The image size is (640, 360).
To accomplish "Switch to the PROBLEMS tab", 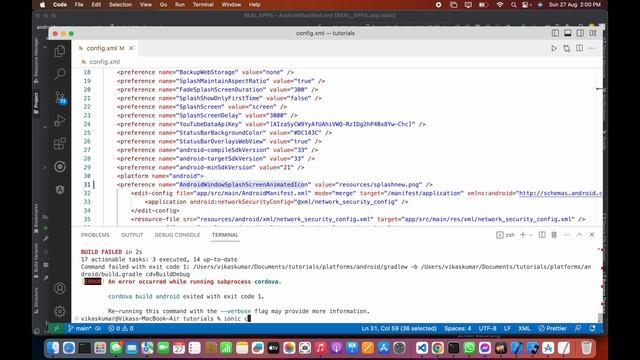I will (95, 235).
